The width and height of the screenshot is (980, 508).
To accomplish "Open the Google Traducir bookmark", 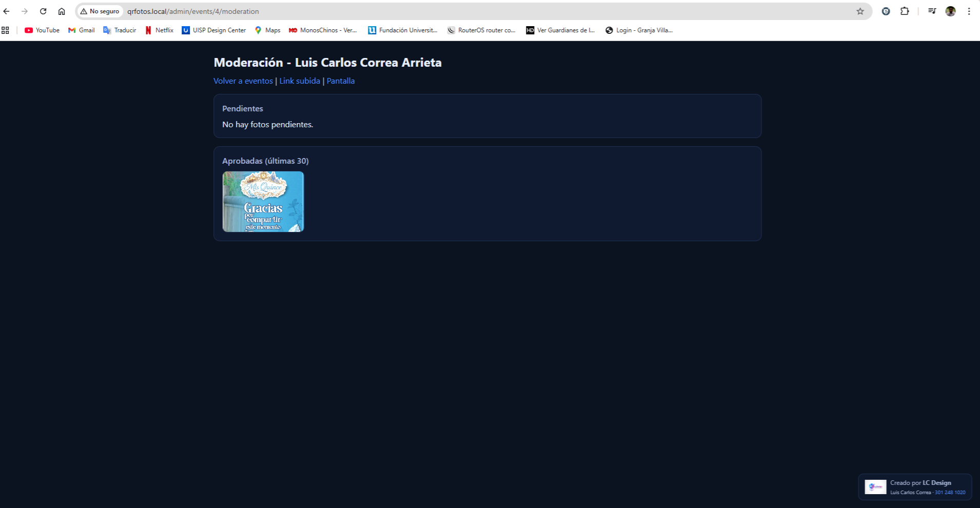I will point(120,30).
